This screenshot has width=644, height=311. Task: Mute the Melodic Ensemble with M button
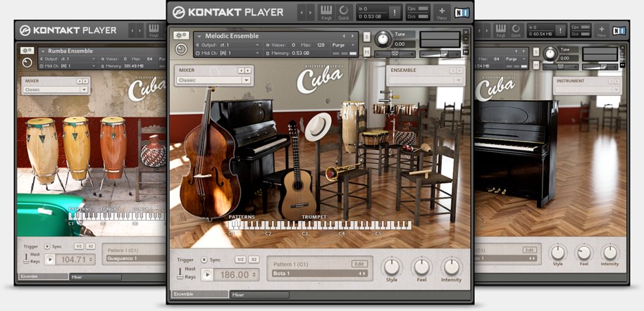[x=367, y=51]
